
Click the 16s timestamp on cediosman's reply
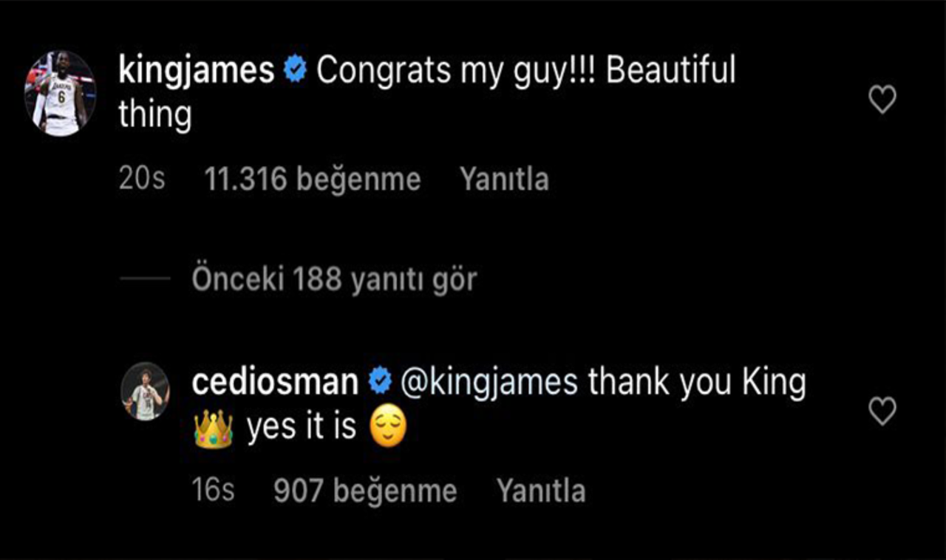click(213, 491)
